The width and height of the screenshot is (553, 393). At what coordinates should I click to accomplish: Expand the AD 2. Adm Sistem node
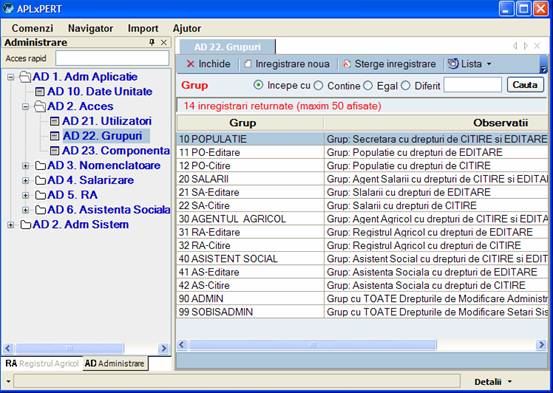(x=11, y=225)
